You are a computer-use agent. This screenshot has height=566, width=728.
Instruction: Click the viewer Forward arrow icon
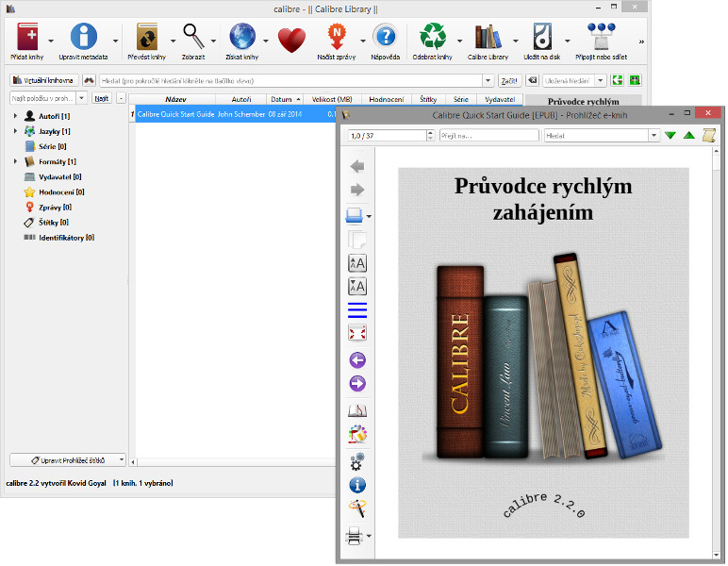357,190
